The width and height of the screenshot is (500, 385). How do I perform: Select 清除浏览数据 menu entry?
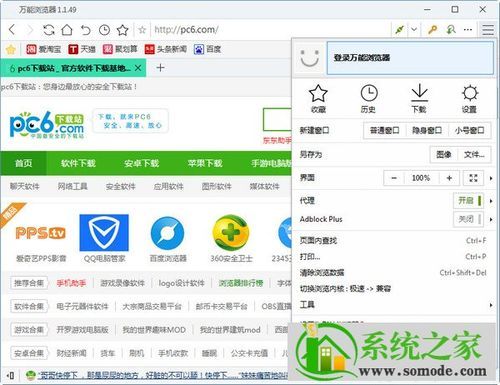393,273
